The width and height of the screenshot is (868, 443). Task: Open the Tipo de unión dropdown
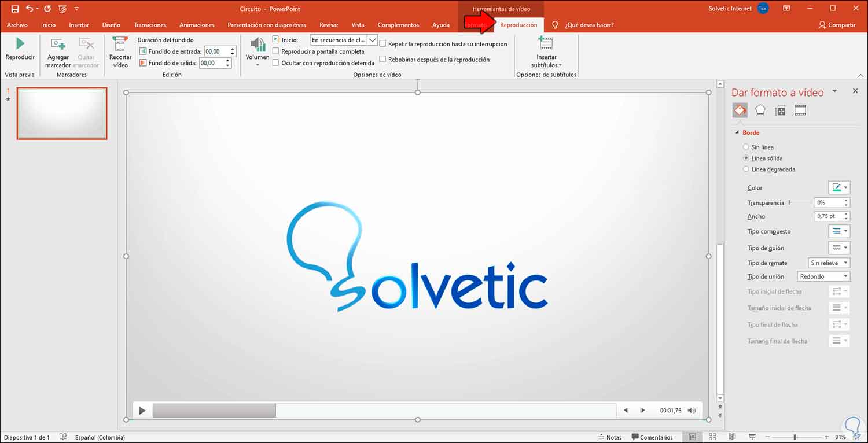[823, 276]
